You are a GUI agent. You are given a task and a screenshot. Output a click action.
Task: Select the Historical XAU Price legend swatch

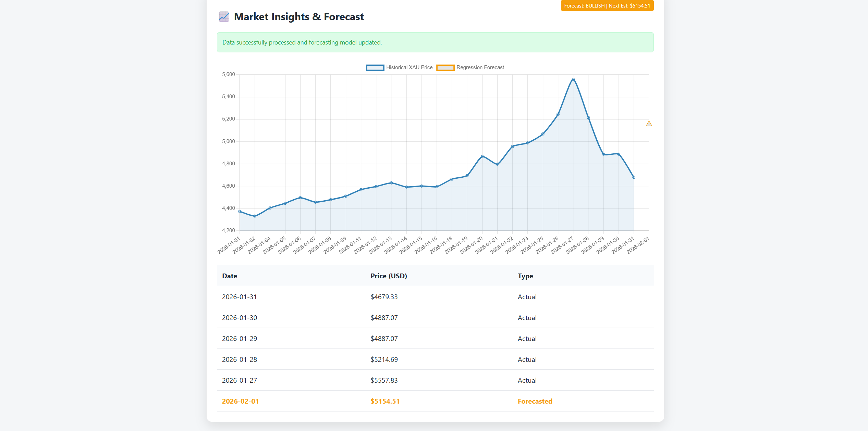375,67
